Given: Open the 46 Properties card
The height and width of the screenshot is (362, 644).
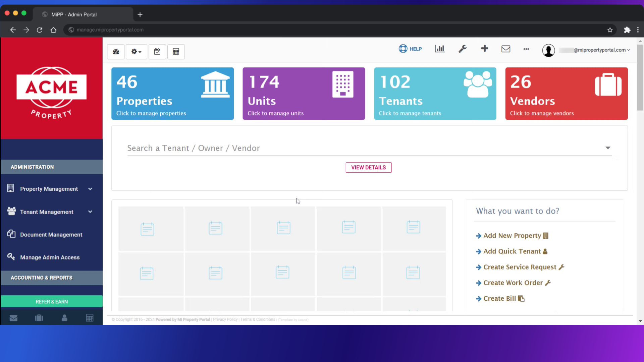Looking at the screenshot, I should [172, 94].
